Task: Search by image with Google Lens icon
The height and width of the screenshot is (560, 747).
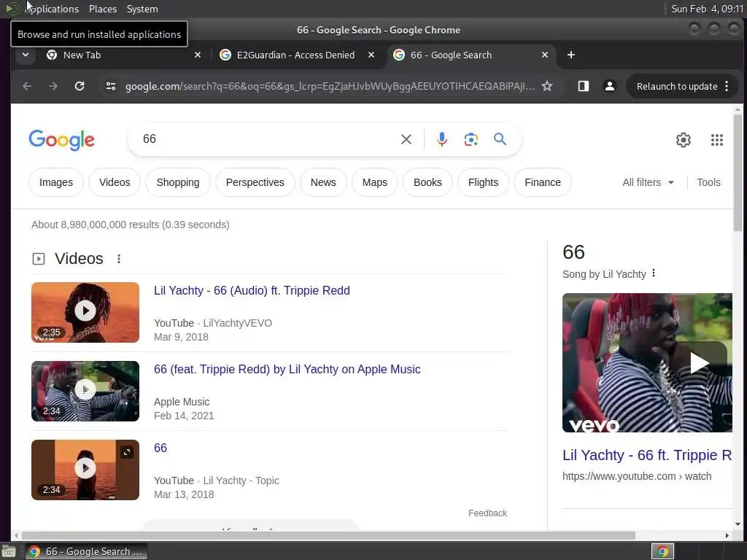Action: [471, 139]
